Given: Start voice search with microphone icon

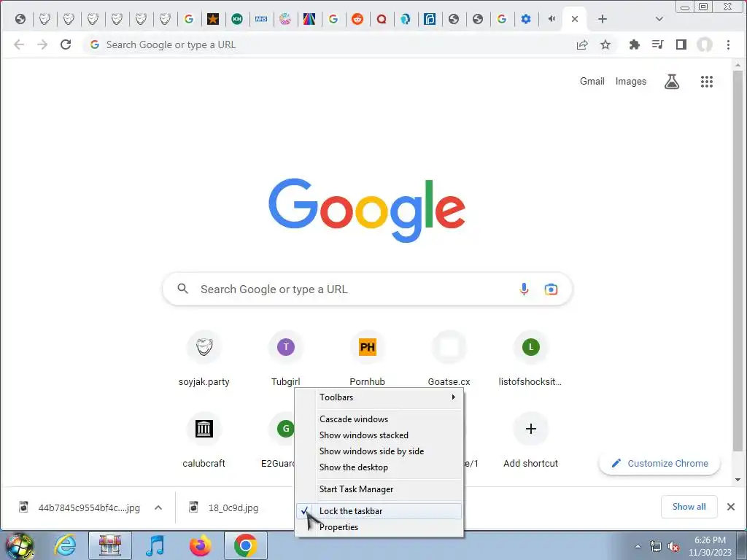Looking at the screenshot, I should coord(524,289).
